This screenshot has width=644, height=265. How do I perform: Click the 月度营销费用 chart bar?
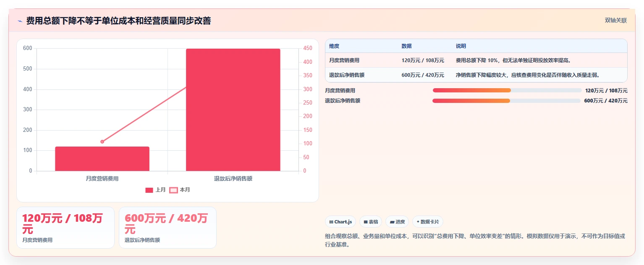[x=102, y=159]
